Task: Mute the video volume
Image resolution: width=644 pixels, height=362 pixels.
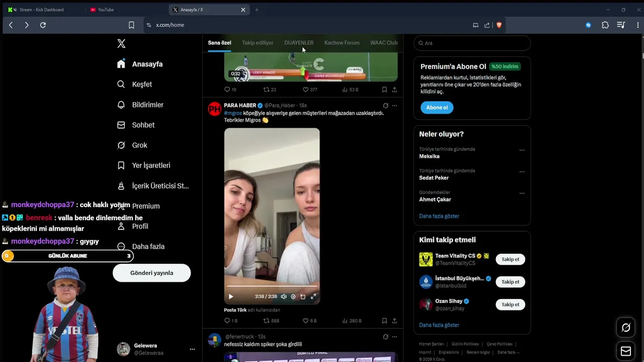Action: 284,297
